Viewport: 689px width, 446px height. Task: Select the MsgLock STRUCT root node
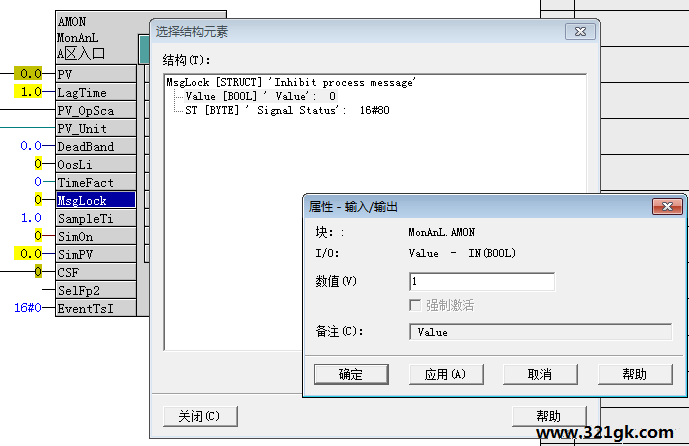[290, 82]
